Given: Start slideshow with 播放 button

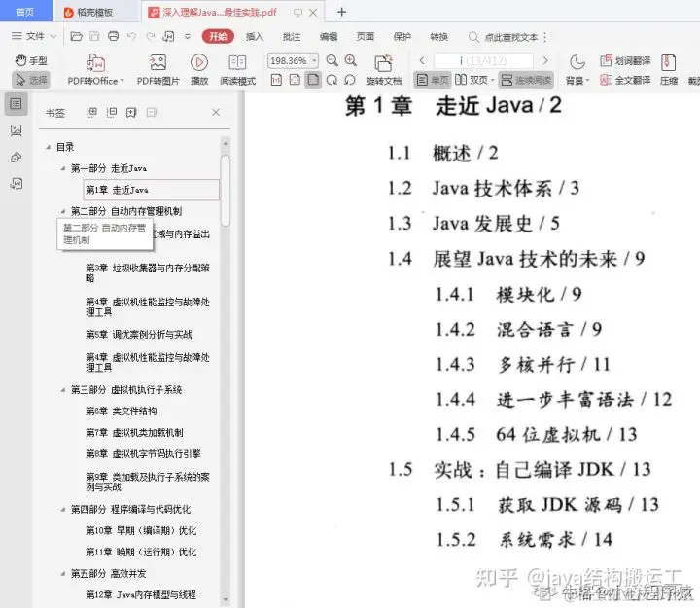Looking at the screenshot, I should (199, 69).
